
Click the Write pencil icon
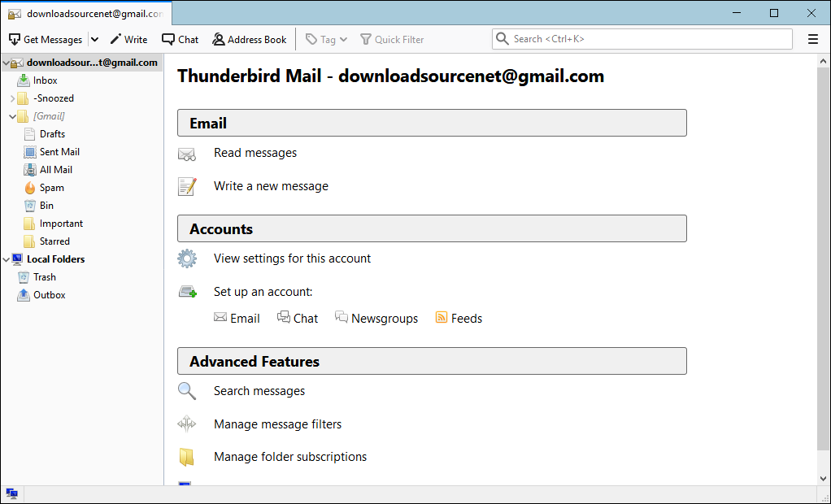pyautogui.click(x=115, y=39)
